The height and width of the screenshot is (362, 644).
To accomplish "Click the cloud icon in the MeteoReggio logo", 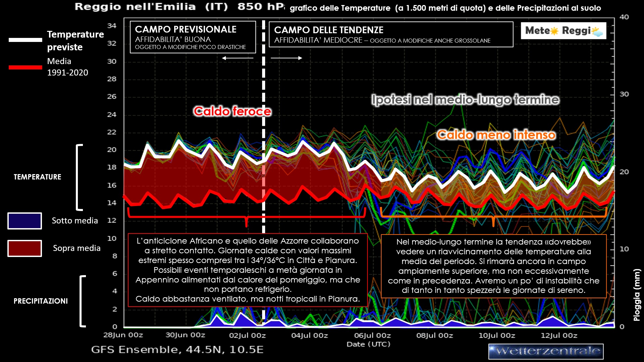I will click(597, 32).
